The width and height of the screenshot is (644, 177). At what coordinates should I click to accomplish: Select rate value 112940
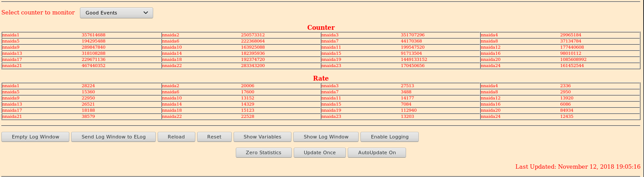(409, 110)
